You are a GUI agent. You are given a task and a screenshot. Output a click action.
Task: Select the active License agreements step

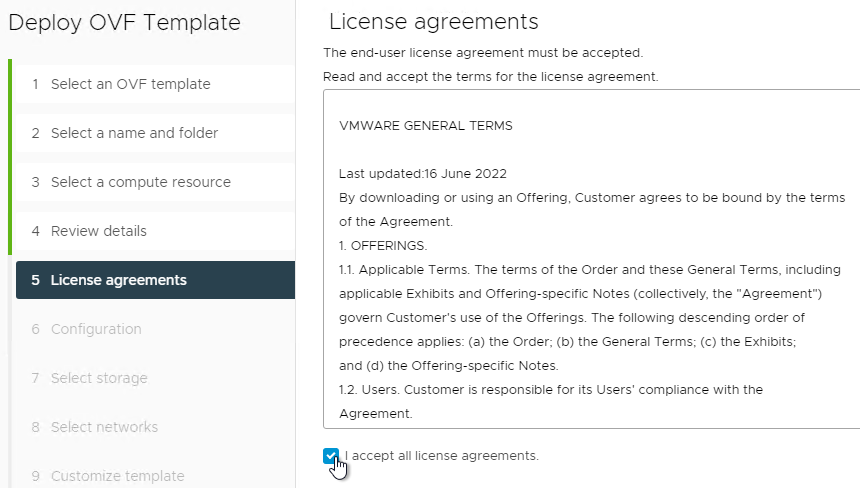tap(155, 280)
